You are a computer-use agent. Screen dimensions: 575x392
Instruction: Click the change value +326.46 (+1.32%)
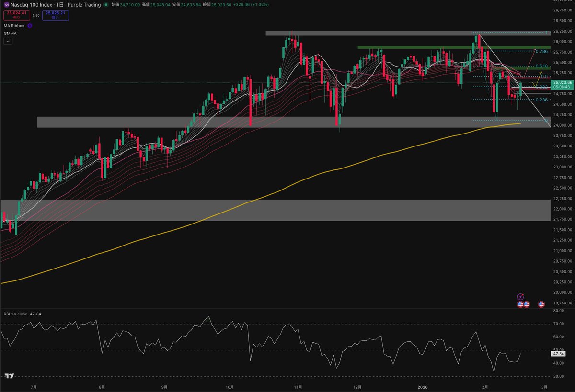[x=251, y=5]
